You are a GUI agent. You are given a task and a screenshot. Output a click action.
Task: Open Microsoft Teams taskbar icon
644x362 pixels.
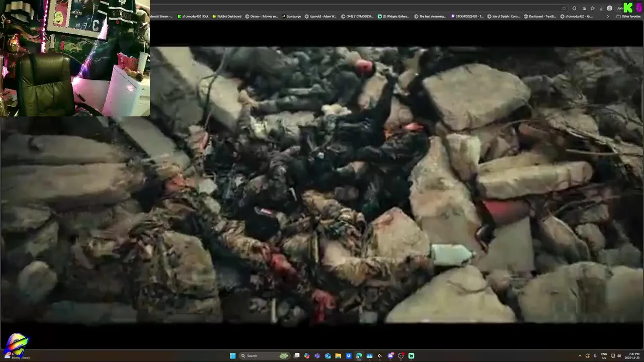(317, 355)
